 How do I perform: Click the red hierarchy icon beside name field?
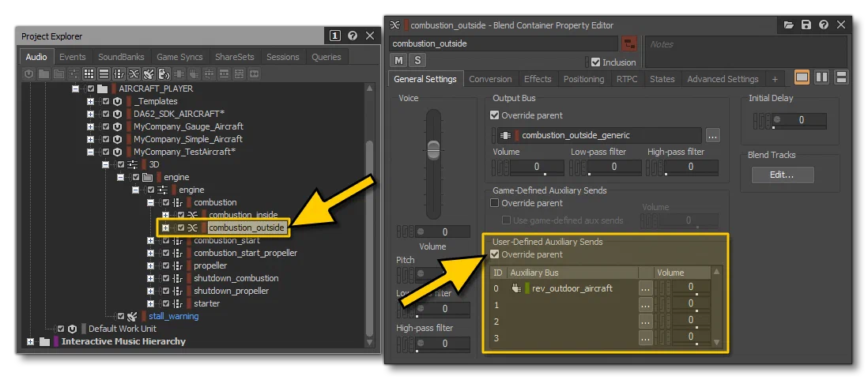[628, 43]
